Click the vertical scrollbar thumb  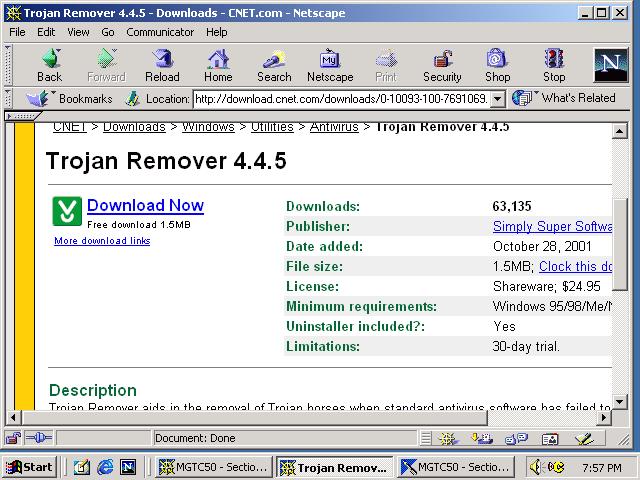point(620,244)
